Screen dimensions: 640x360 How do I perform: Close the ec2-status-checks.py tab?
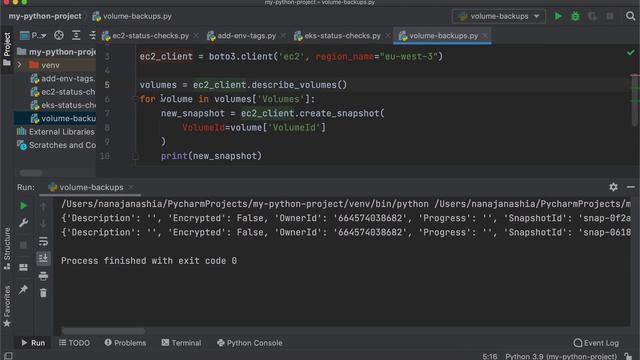click(x=196, y=36)
